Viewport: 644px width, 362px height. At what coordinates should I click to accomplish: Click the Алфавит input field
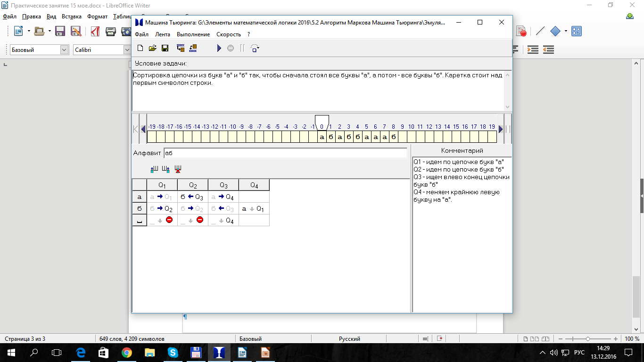tap(285, 153)
